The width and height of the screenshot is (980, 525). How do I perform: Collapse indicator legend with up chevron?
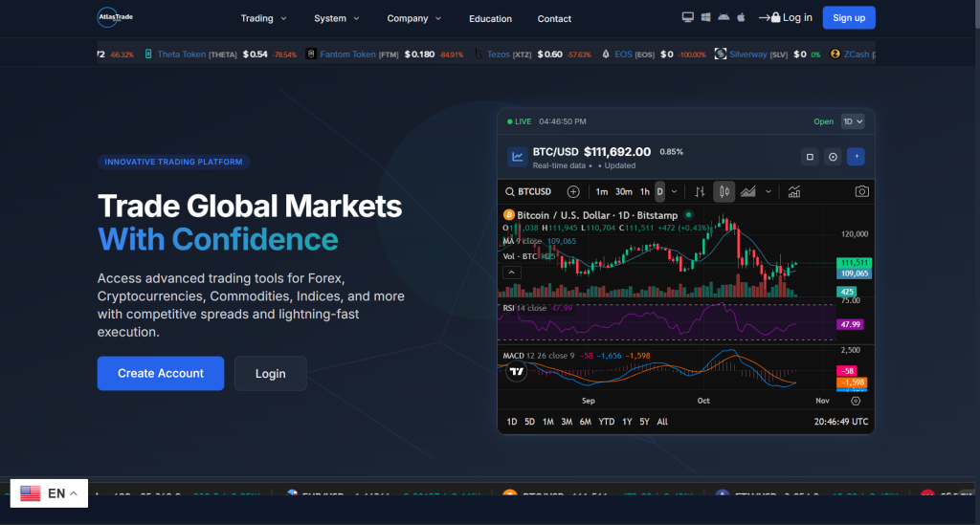pyautogui.click(x=512, y=273)
